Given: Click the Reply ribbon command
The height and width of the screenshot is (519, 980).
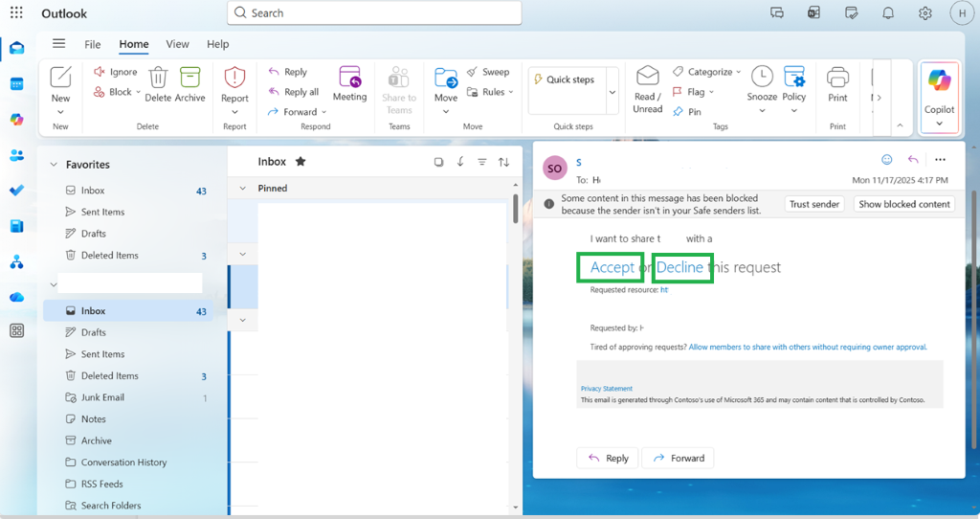Looking at the screenshot, I should click(x=288, y=72).
